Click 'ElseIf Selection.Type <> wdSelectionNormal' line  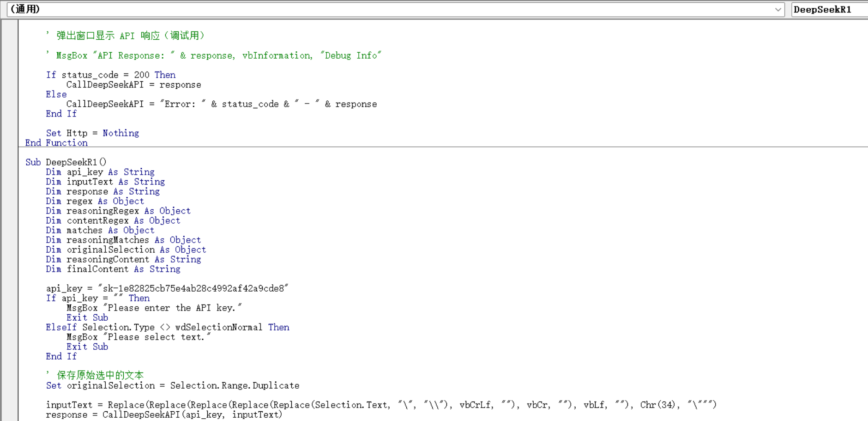[168, 327]
